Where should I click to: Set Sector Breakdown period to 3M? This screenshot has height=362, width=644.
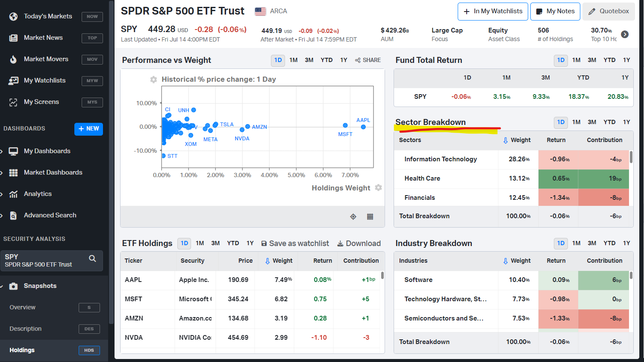tap(592, 122)
